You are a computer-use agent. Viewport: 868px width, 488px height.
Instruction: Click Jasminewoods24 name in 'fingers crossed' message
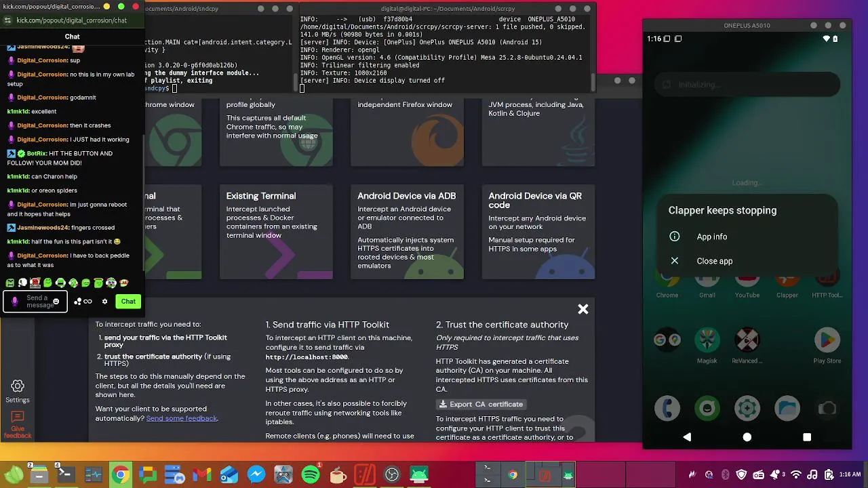point(43,228)
